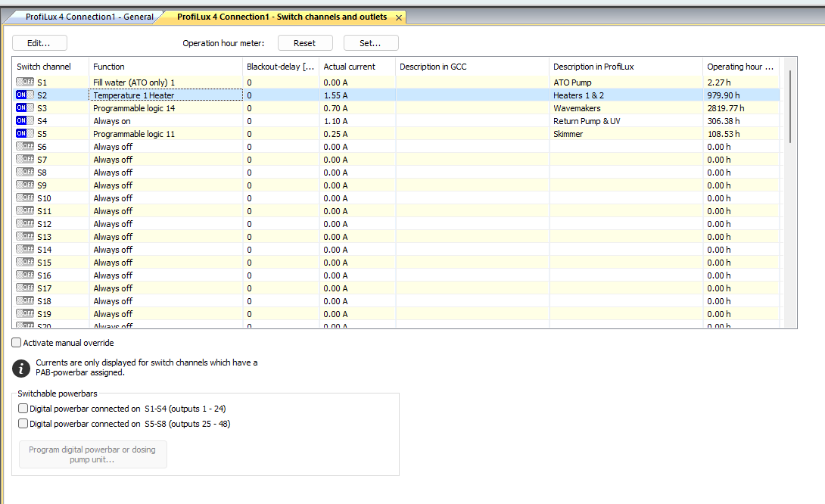This screenshot has width=825, height=504.
Task: Close the Switch channels and outlets tab
Action: (399, 17)
